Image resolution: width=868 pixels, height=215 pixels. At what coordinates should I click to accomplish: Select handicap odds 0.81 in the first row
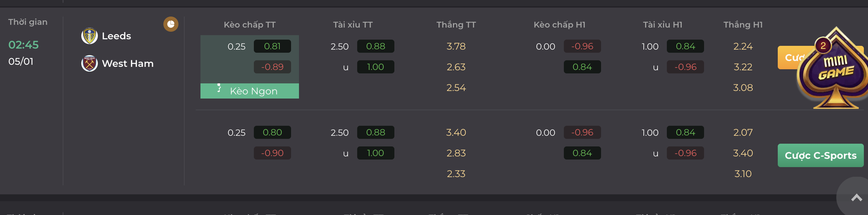(272, 46)
